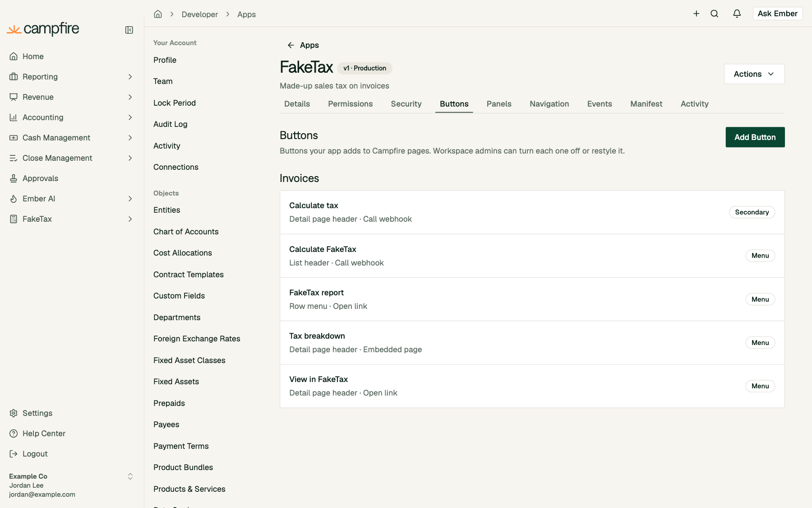Click the Home house icon in sidebar
The width and height of the screenshot is (812, 508).
(x=14, y=56)
